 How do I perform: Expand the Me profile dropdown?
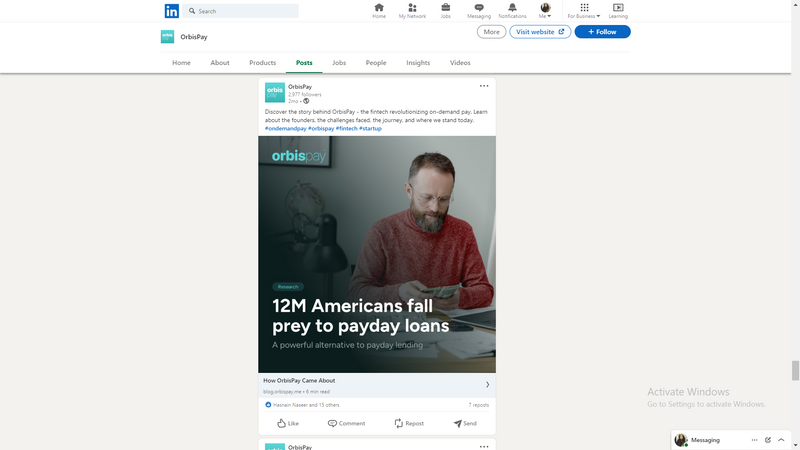point(545,11)
